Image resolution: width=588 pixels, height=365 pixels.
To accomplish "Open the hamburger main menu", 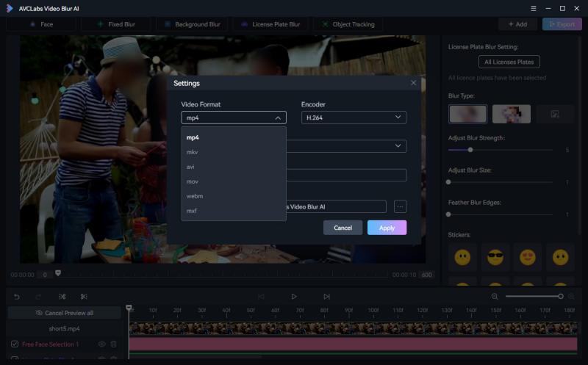I will 534,8.
